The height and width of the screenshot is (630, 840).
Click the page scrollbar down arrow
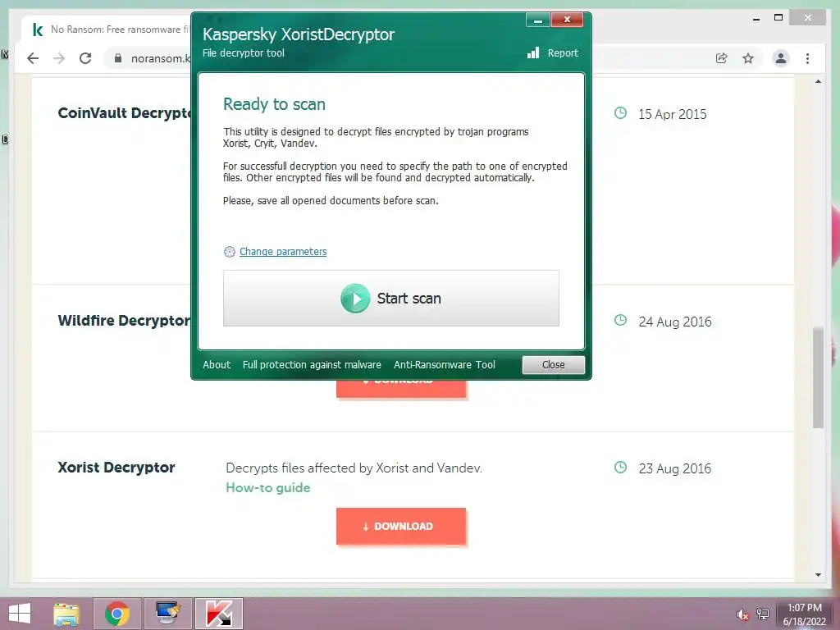pos(818,575)
